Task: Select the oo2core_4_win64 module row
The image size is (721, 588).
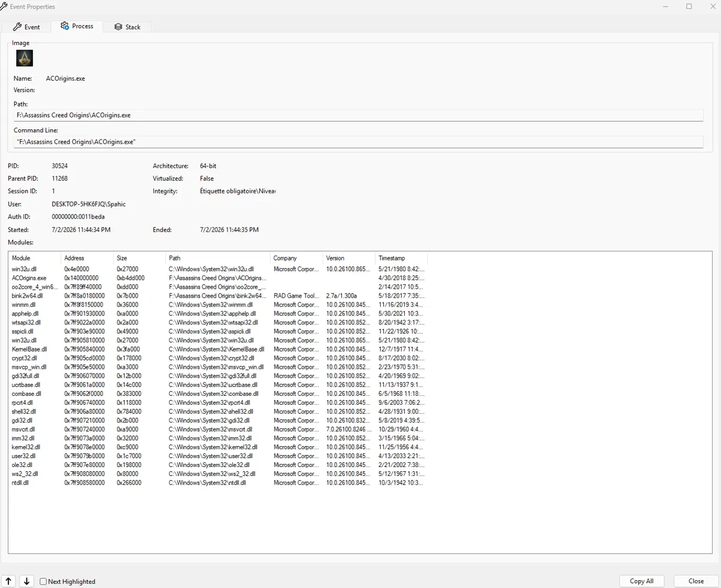Action: pyautogui.click(x=218, y=287)
